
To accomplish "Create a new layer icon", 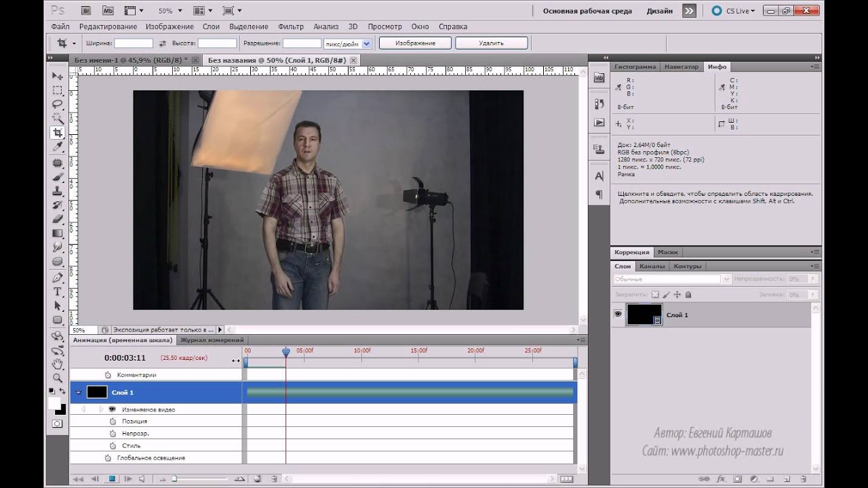I will coord(785,479).
